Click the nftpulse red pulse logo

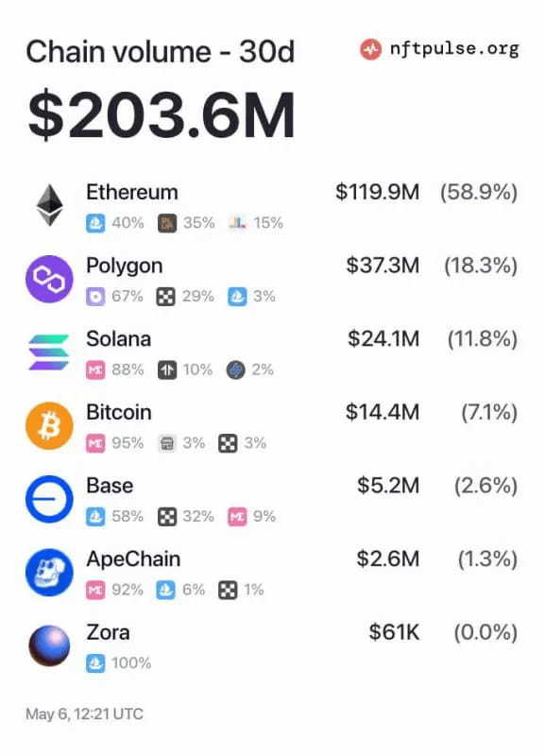pos(370,49)
